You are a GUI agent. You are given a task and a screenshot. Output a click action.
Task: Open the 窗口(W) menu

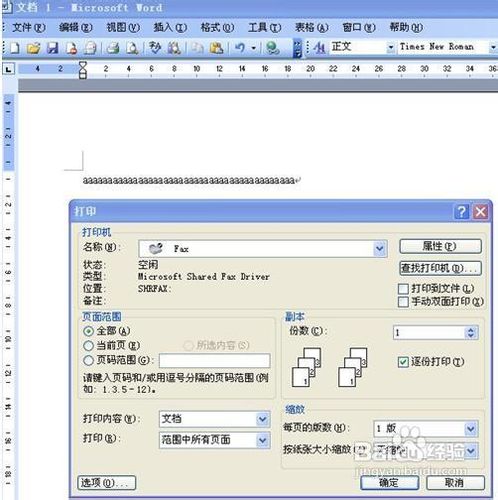tap(359, 27)
